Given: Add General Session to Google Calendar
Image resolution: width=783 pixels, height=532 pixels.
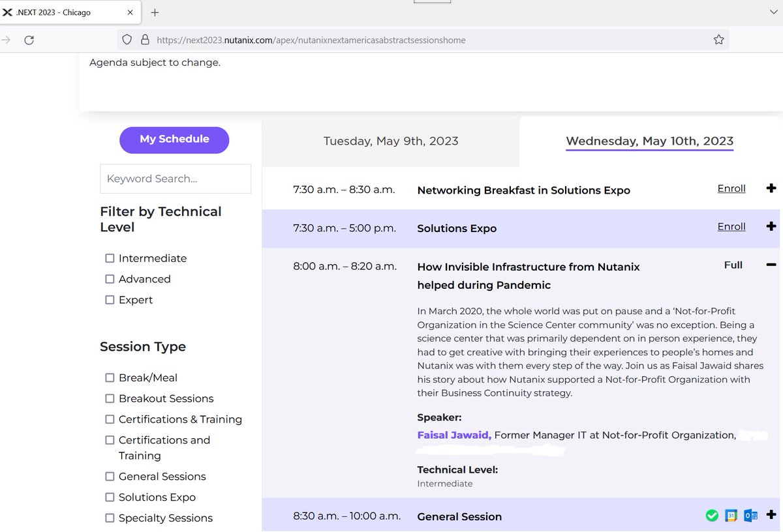Looking at the screenshot, I should pyautogui.click(x=731, y=516).
